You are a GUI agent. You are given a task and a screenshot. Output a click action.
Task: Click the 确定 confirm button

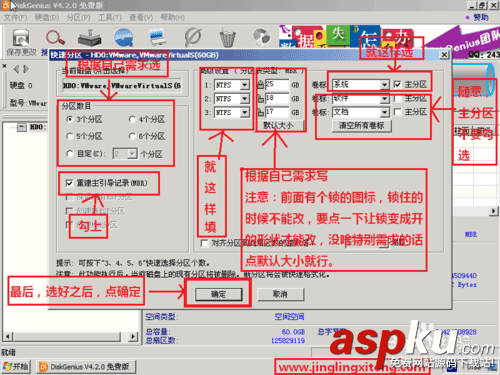[219, 294]
